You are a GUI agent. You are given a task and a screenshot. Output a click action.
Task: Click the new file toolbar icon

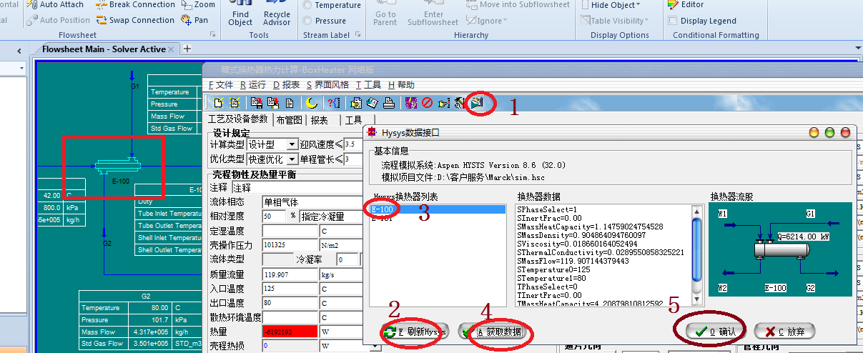(218, 103)
